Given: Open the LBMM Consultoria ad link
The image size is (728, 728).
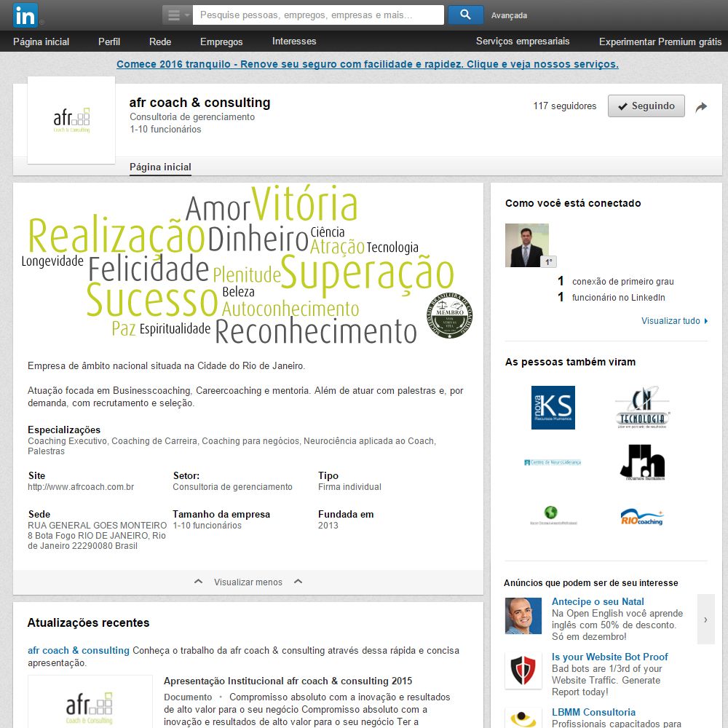Looking at the screenshot, I should (x=593, y=712).
